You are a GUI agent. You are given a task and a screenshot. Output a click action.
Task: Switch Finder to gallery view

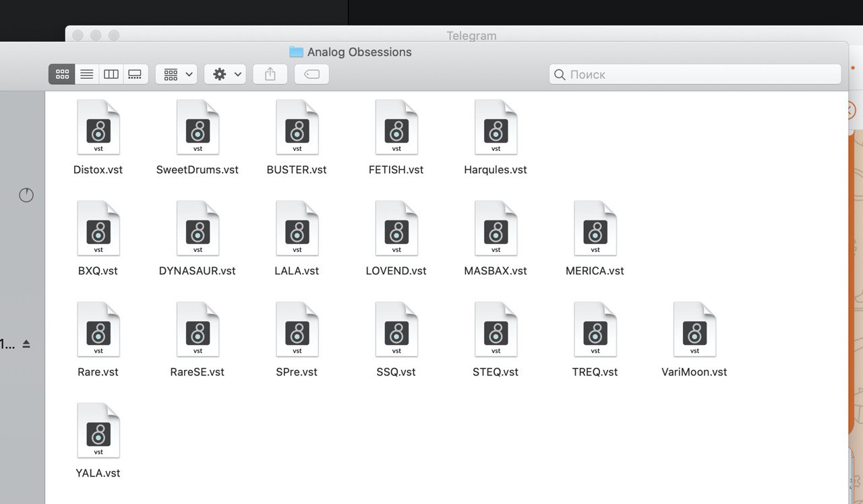pyautogui.click(x=136, y=74)
